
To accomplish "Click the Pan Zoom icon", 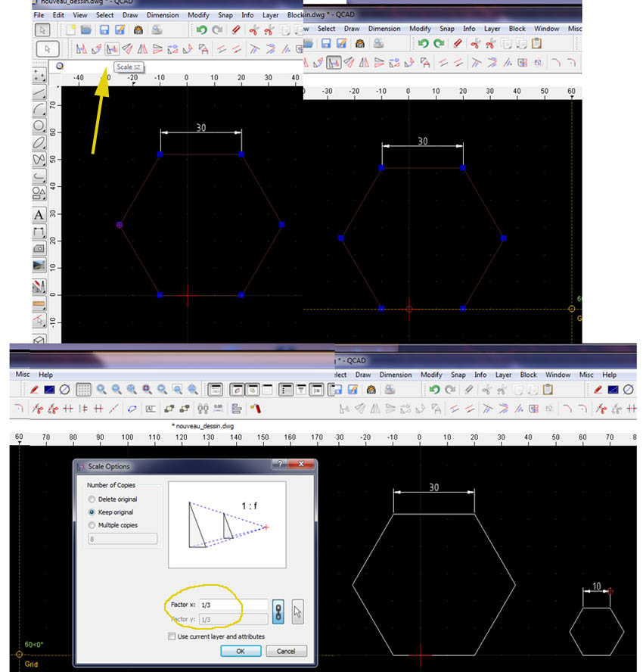I will point(193,389).
